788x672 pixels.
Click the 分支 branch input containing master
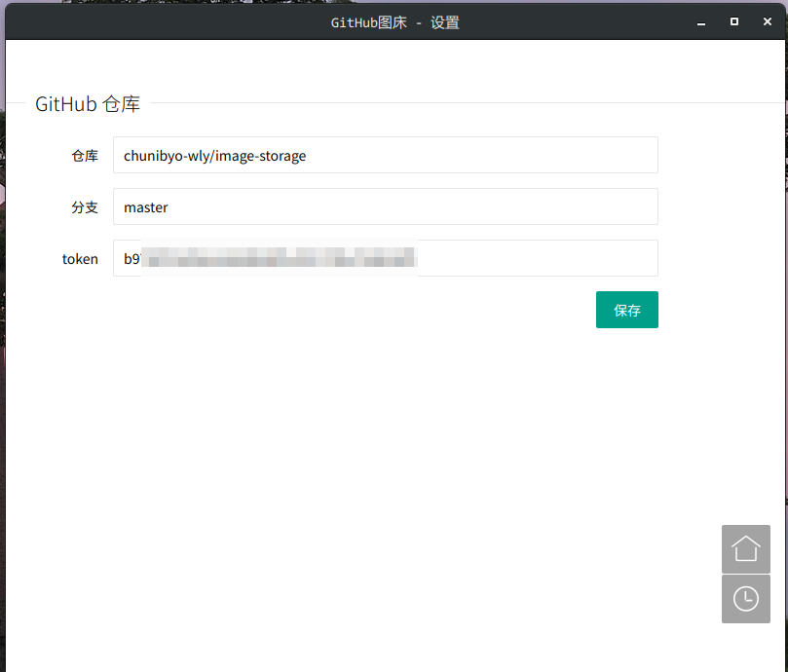(x=386, y=206)
